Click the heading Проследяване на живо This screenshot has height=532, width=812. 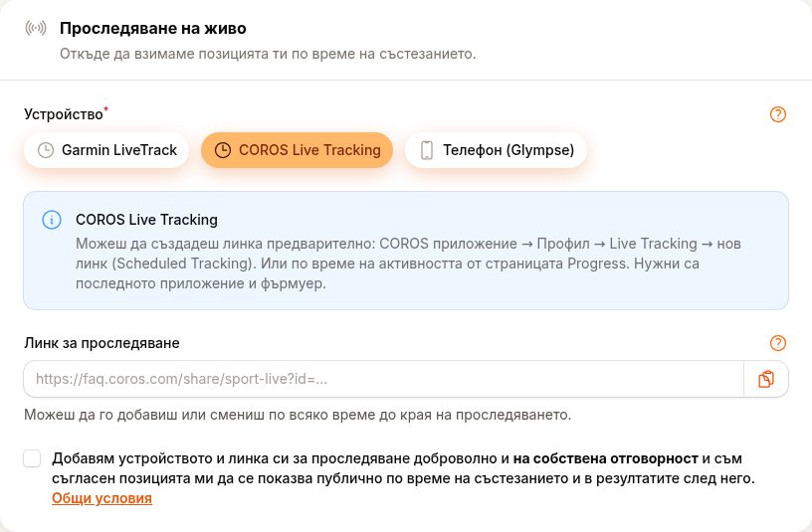pyautogui.click(x=153, y=28)
